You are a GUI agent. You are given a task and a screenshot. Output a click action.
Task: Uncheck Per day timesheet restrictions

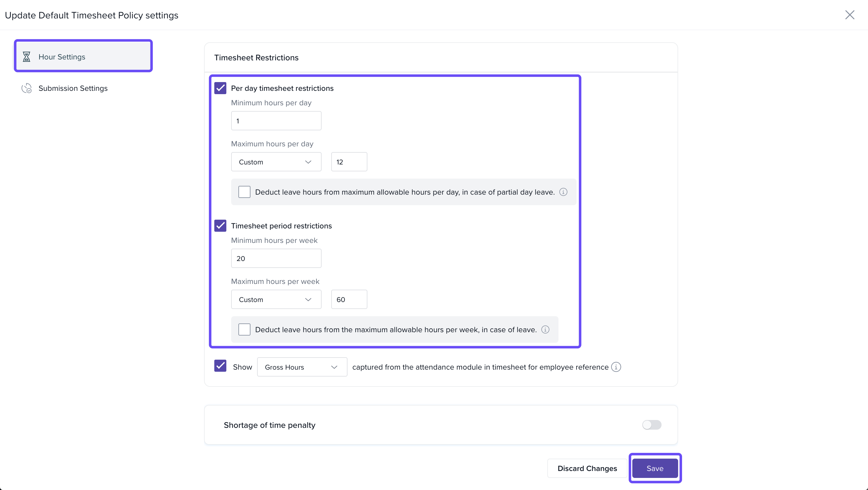[220, 88]
